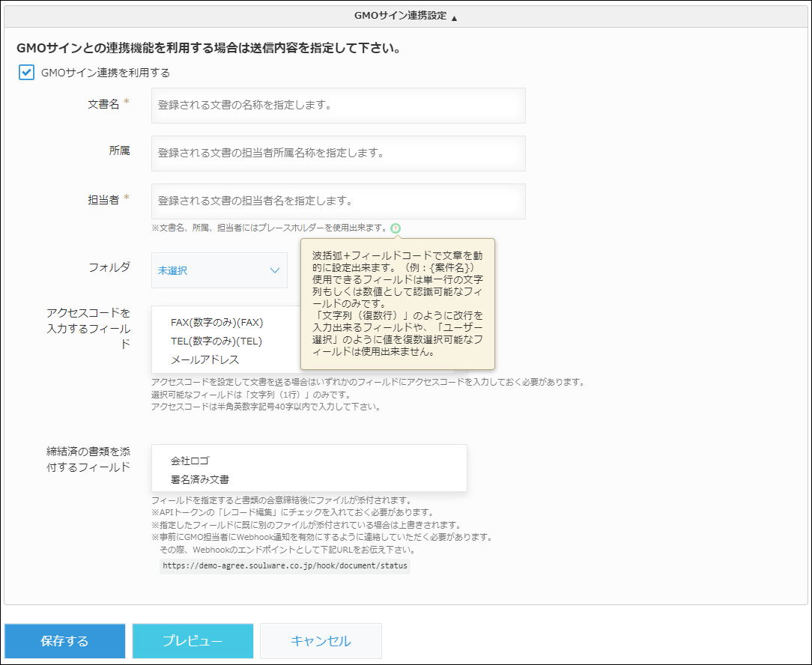The width and height of the screenshot is (812, 665).
Task: Collapse the GMOサイン連携設定 section header
Action: coord(406,16)
